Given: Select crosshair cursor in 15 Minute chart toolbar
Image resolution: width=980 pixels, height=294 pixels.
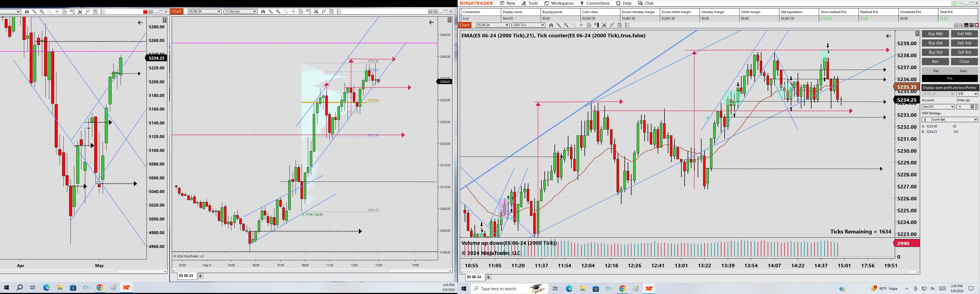Looking at the screenshot, I should click(x=293, y=11).
